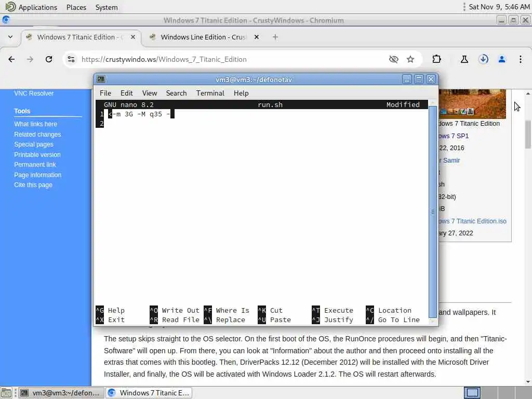532x399 pixels.
Task: Open the terminal View menu
Action: pyautogui.click(x=150, y=93)
